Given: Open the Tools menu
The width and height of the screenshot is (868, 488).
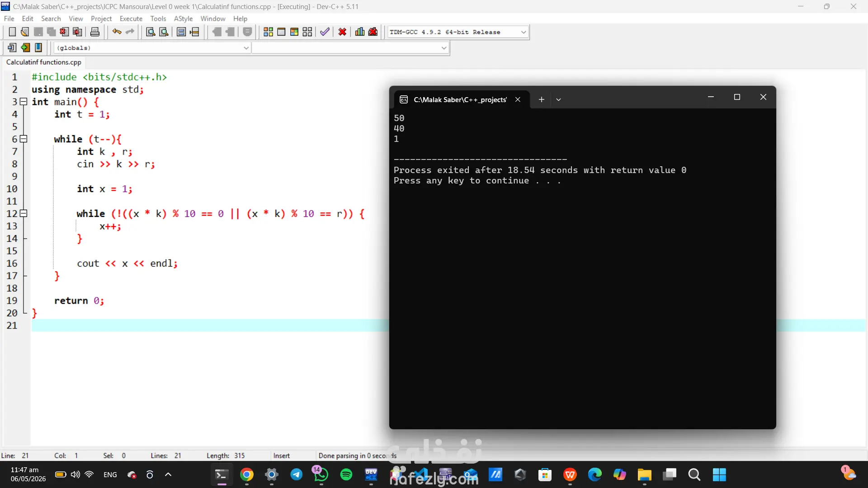Looking at the screenshot, I should click(158, 19).
